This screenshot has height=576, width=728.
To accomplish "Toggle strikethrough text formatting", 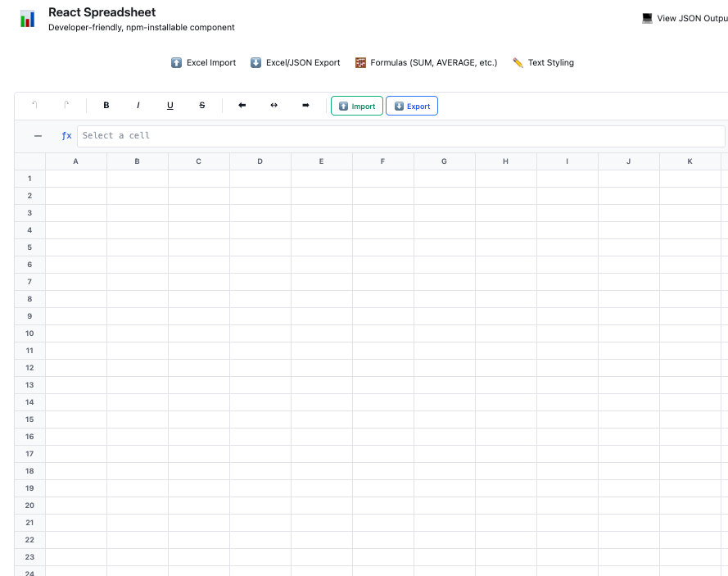I will [x=202, y=105].
